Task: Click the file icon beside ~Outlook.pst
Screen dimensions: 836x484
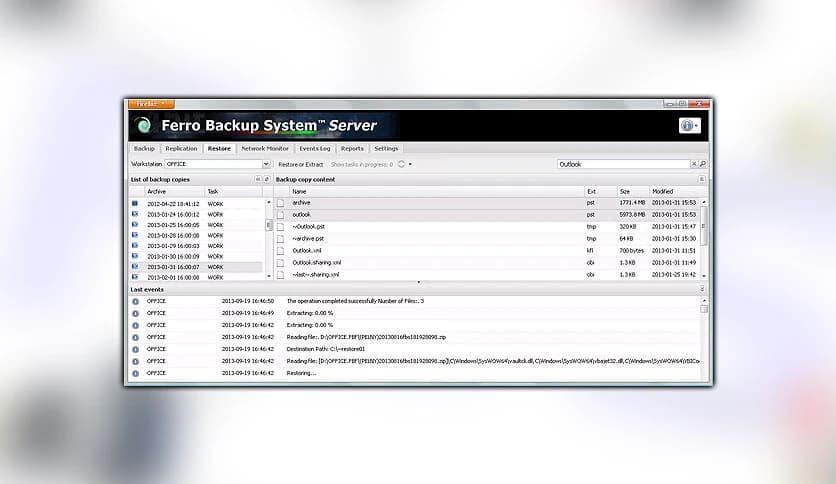Action: click(280, 227)
